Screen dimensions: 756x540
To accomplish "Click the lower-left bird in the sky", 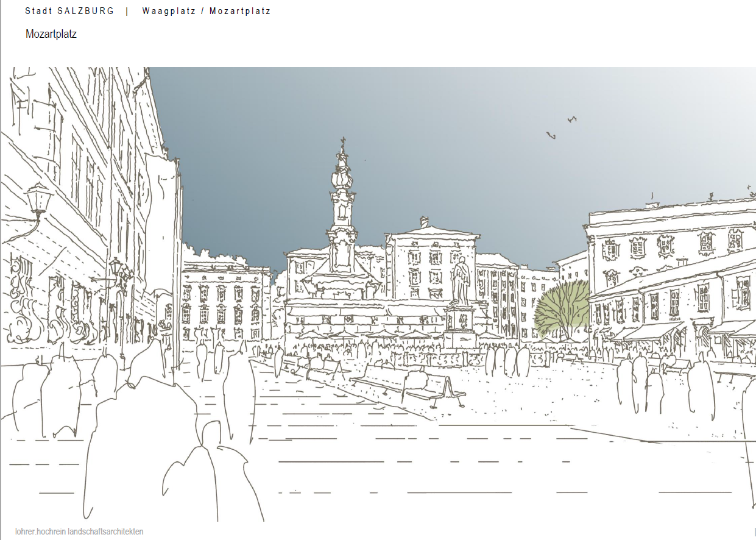I will [551, 135].
